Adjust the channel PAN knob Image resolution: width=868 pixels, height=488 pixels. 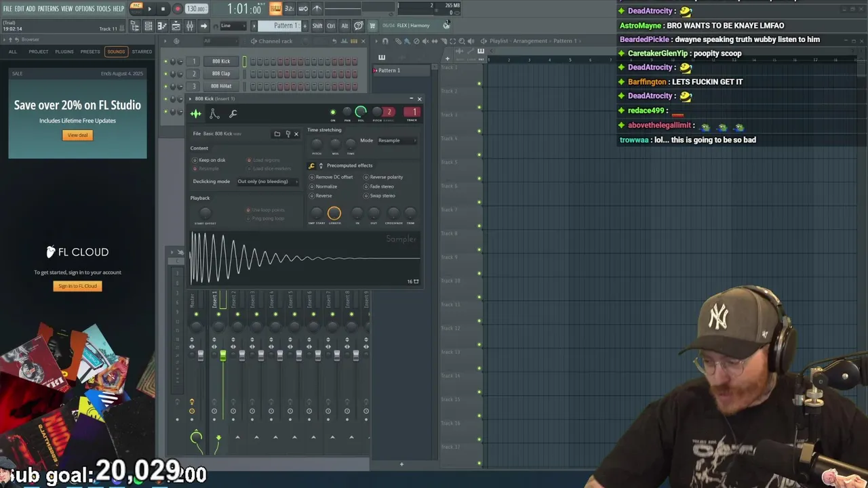click(x=347, y=112)
